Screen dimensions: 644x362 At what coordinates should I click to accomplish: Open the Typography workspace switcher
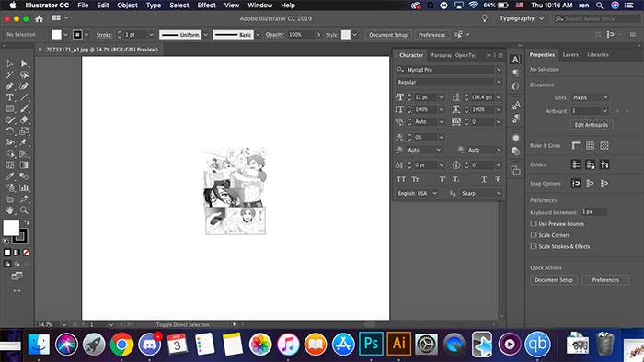point(521,18)
